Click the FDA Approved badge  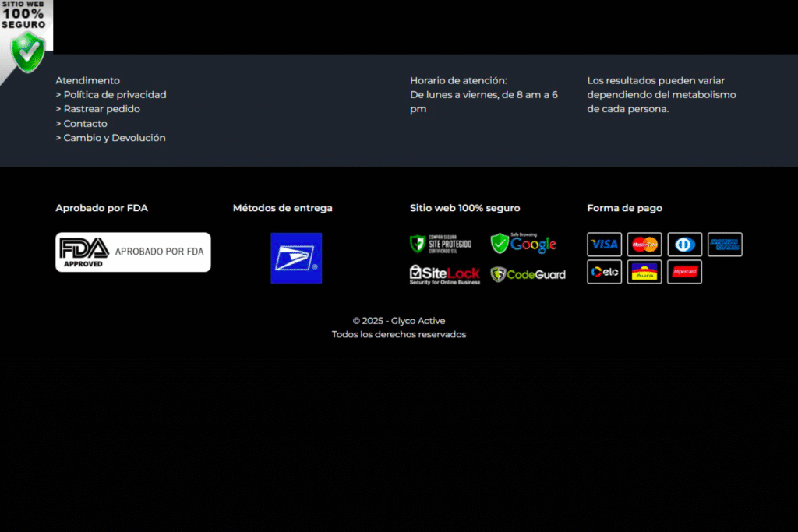click(x=132, y=252)
